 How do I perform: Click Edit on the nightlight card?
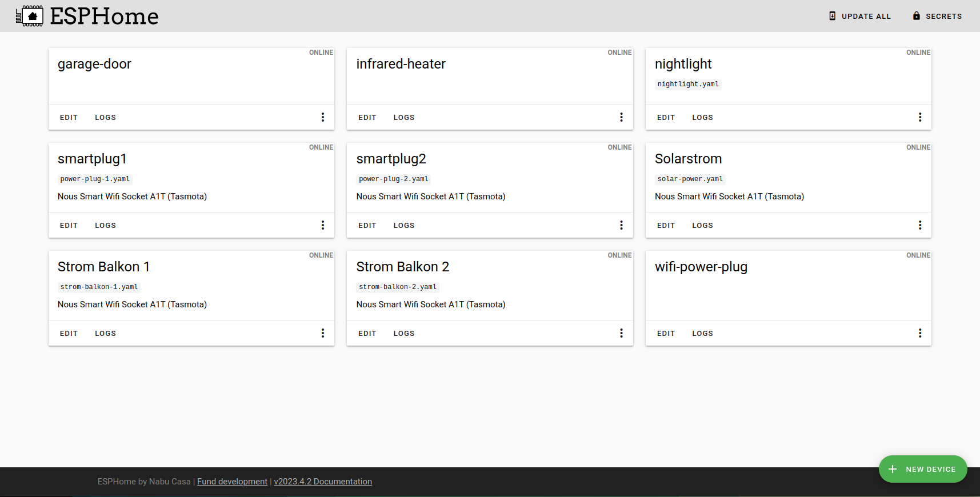click(x=666, y=118)
